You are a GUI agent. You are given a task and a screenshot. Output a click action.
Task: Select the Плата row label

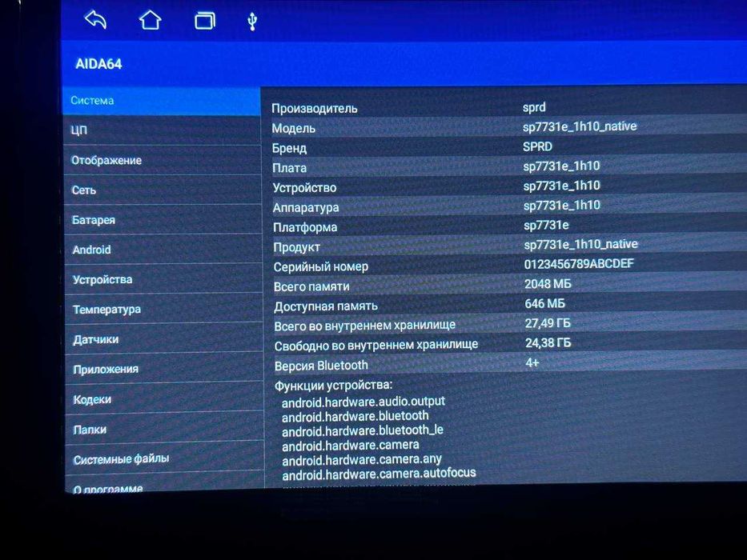(x=289, y=168)
